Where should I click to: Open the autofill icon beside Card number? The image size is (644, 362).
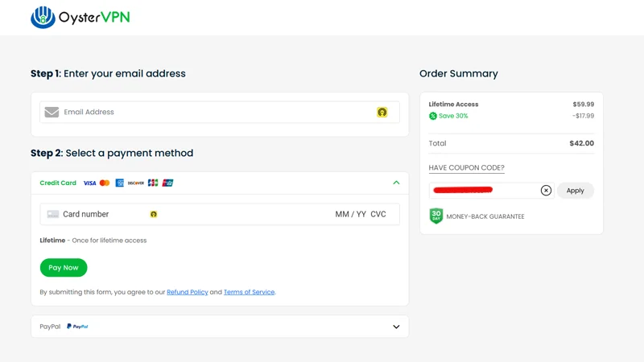pyautogui.click(x=154, y=214)
